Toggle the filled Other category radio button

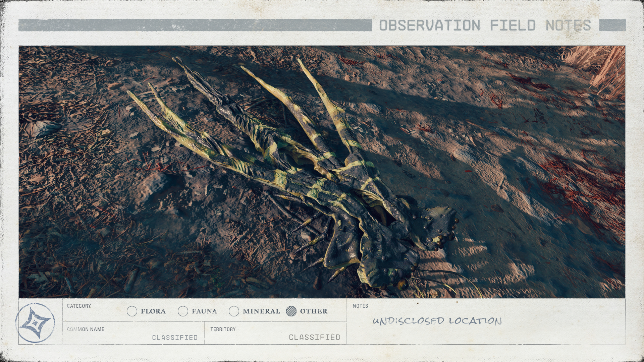[x=291, y=311]
